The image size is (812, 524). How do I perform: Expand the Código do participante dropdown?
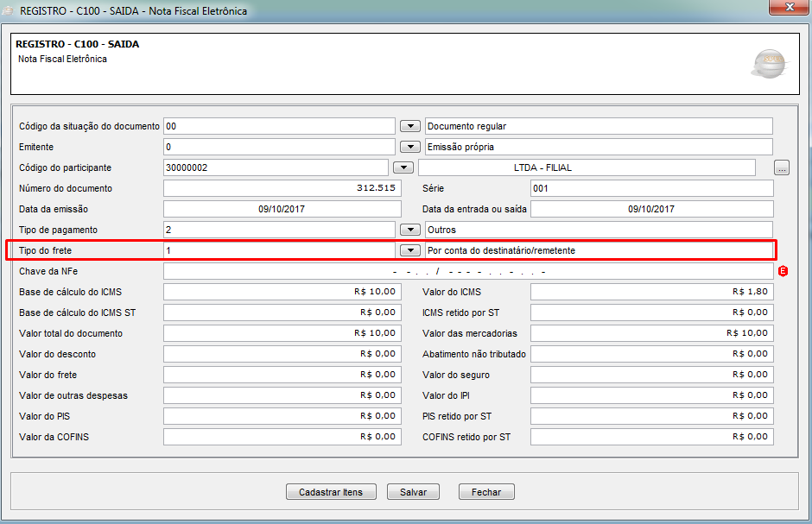pyautogui.click(x=403, y=168)
